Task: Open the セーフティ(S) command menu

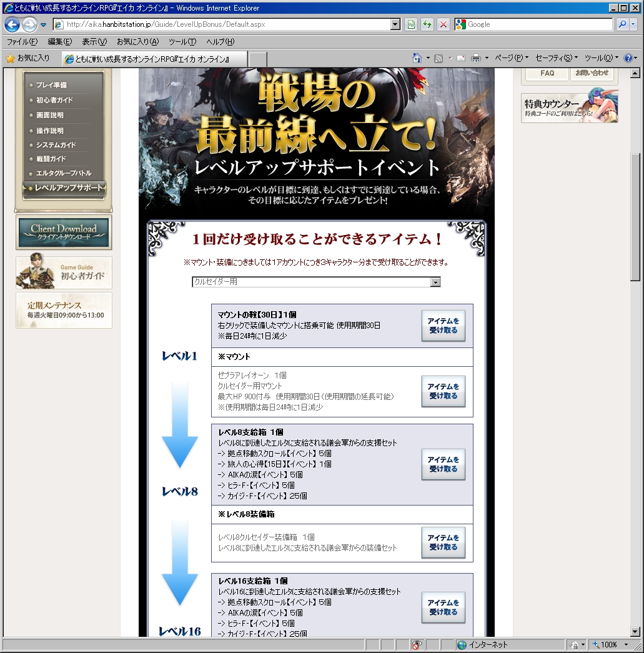Action: [x=557, y=58]
